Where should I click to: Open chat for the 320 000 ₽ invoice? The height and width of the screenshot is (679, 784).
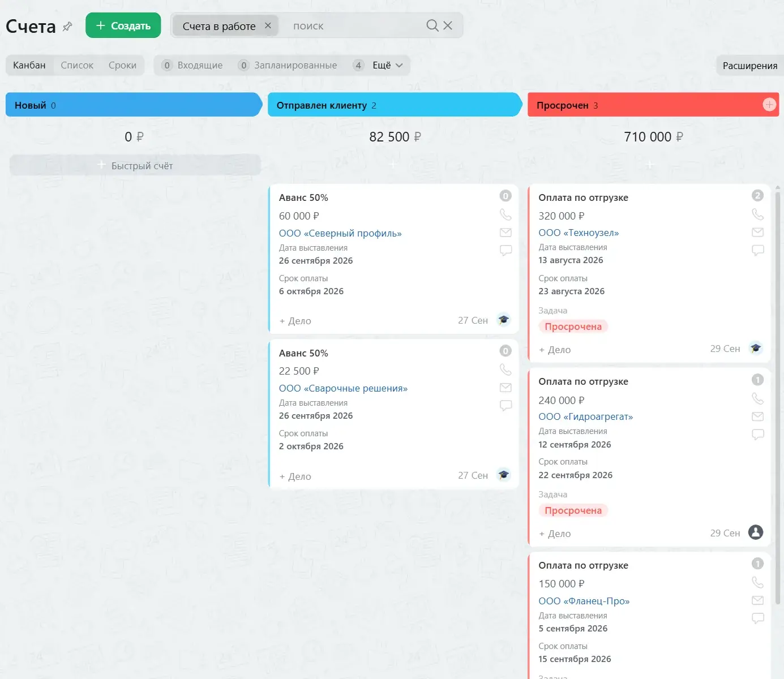coord(757,250)
